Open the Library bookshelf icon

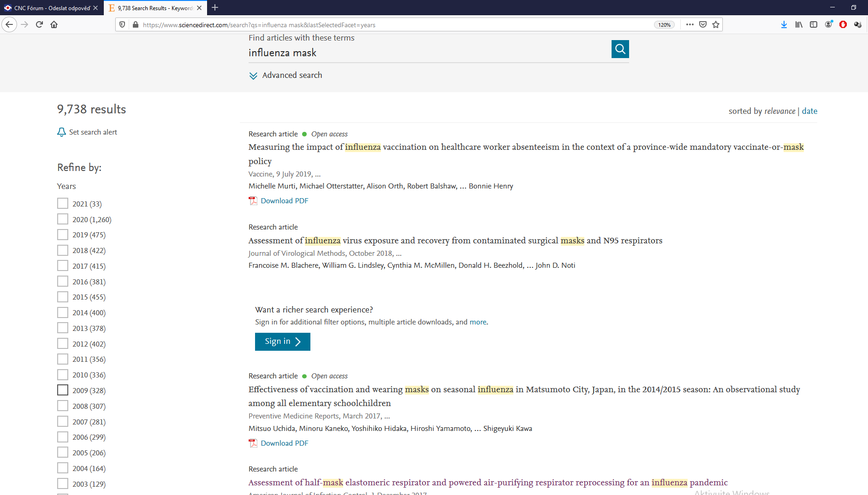tap(798, 25)
